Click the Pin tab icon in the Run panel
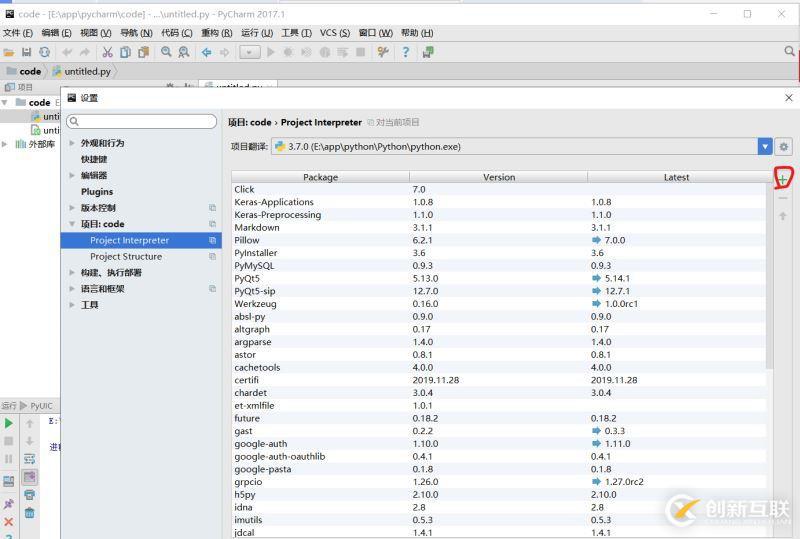 pyautogui.click(x=9, y=504)
